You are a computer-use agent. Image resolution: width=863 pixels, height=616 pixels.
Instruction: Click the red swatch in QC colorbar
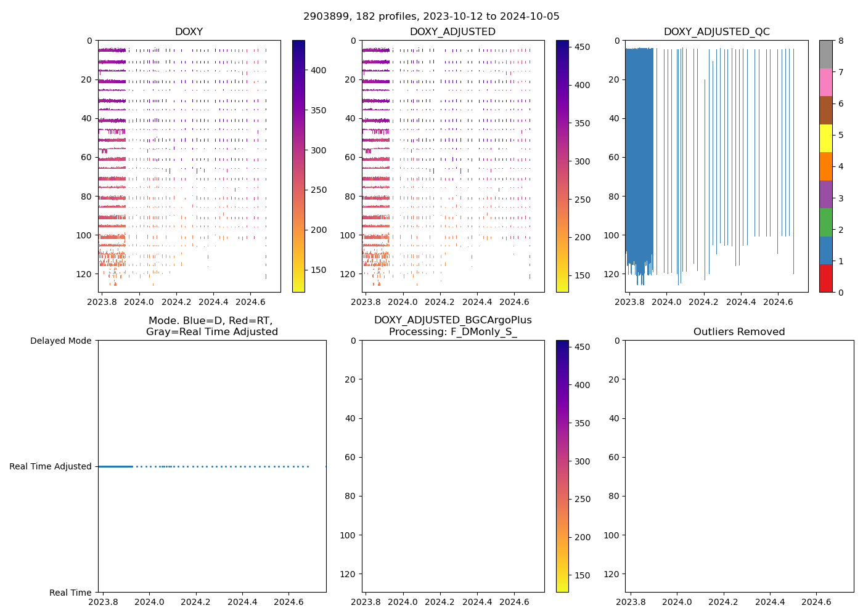coord(825,278)
